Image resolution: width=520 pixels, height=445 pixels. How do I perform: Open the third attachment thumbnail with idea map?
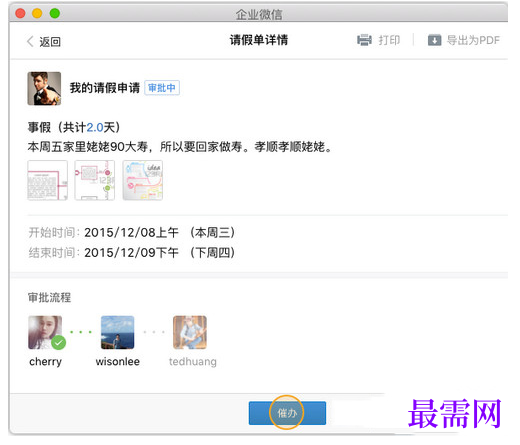143,180
